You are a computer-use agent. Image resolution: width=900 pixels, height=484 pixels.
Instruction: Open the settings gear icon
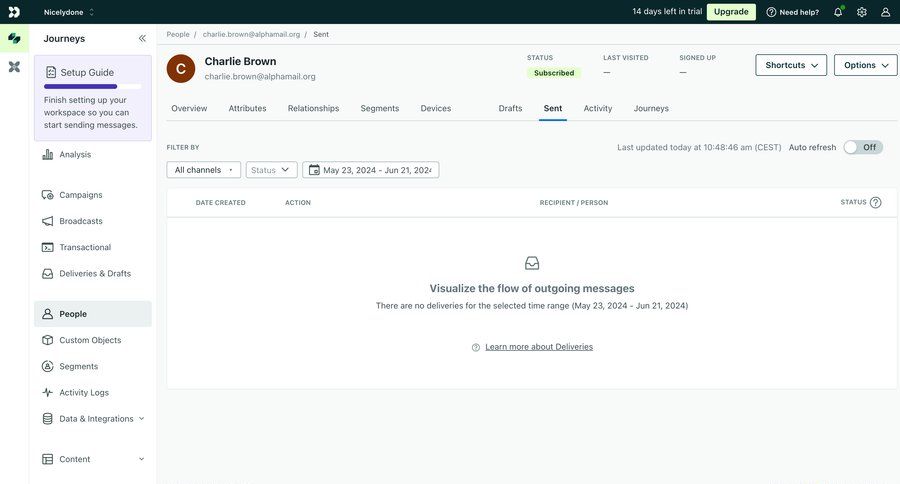pos(862,12)
